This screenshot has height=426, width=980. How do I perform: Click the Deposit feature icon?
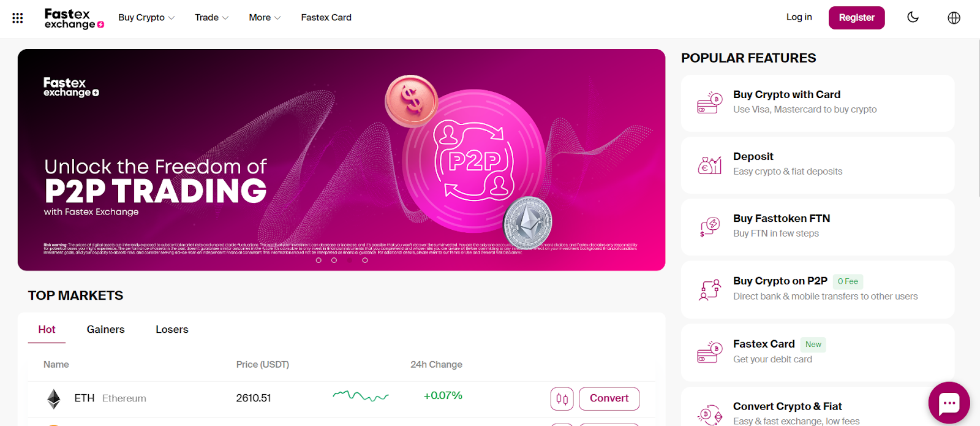[x=709, y=165]
